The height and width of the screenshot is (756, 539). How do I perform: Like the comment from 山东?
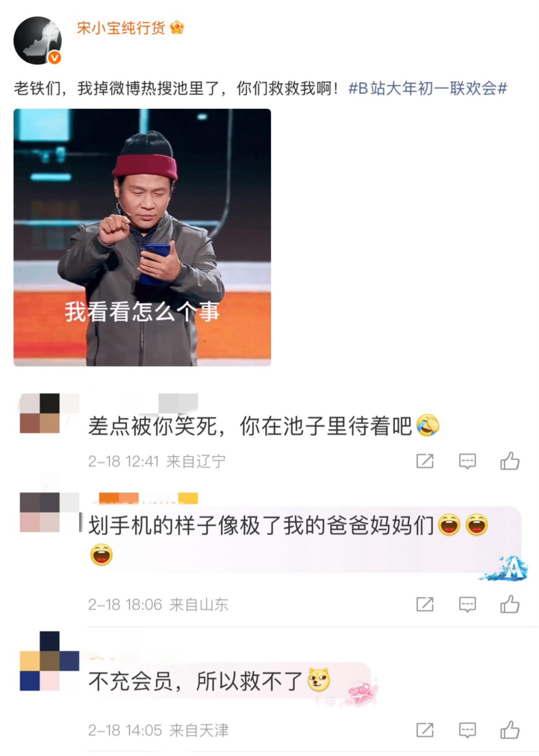[x=510, y=604]
